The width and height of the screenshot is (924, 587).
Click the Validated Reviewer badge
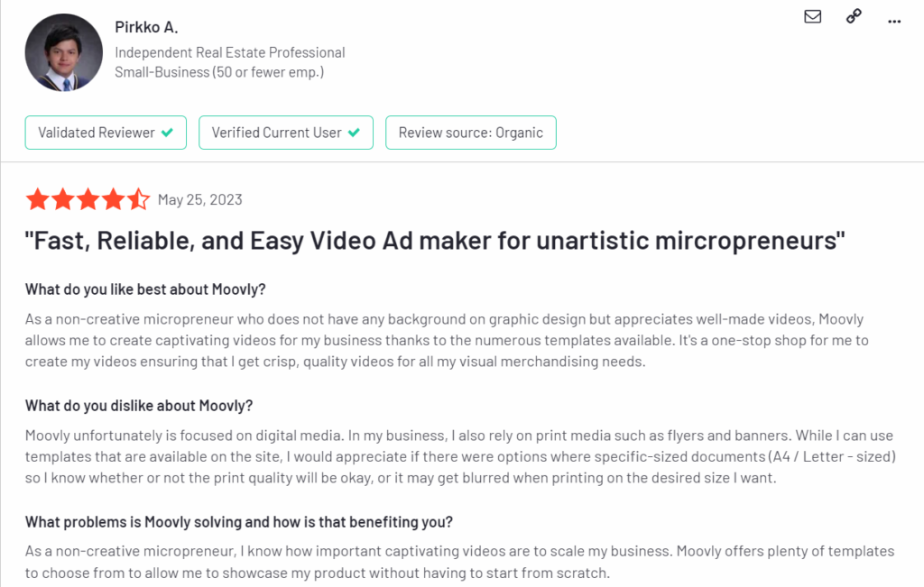[106, 133]
